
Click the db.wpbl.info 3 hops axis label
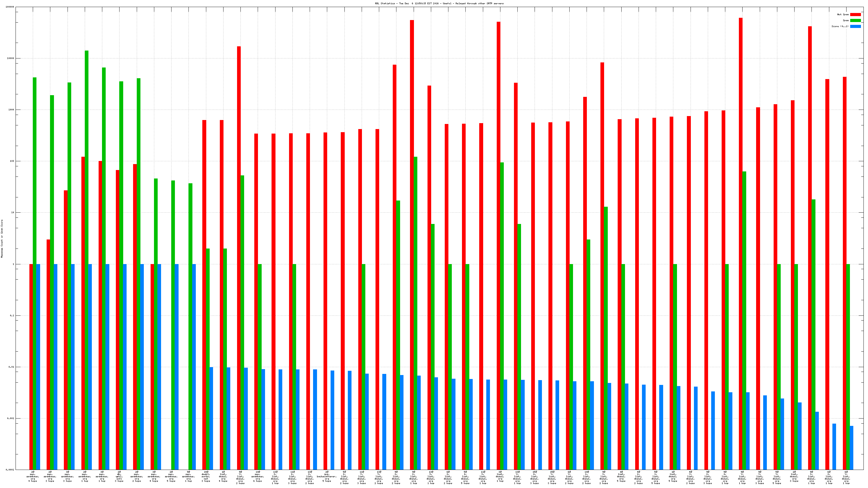click(x=119, y=476)
